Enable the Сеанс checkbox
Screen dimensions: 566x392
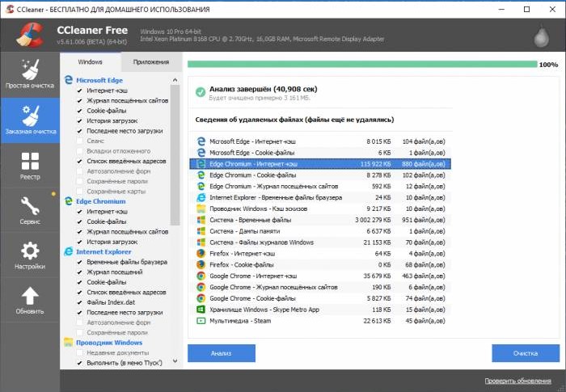(80, 141)
